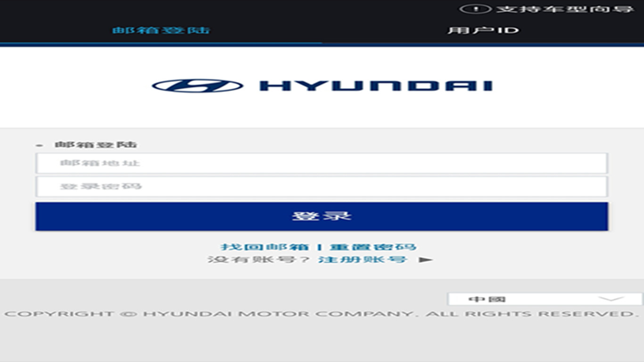The height and width of the screenshot is (362, 644).
Task: Open the 支持车型向导 link text
Action: 565,9
